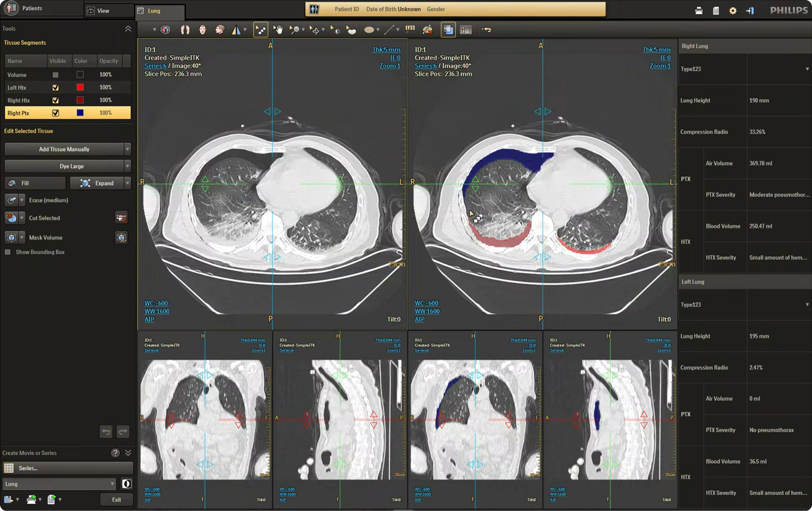
Task: Select the pan hand tool
Action: tap(278, 30)
